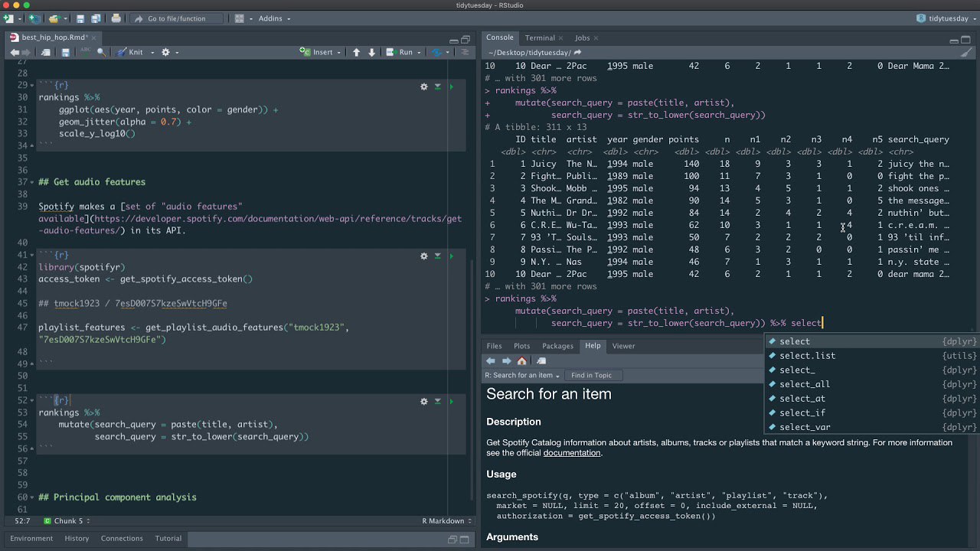Open the Connections tab

coord(122,538)
